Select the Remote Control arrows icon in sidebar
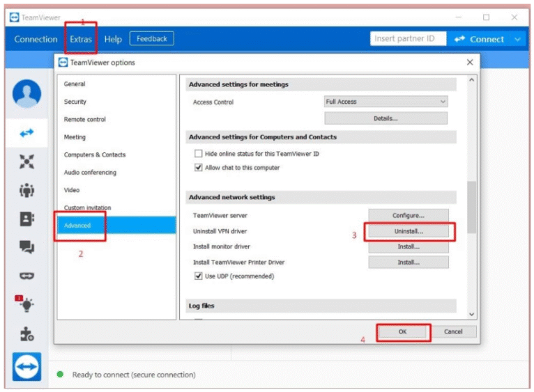The height and width of the screenshot is (392, 534). (27, 133)
